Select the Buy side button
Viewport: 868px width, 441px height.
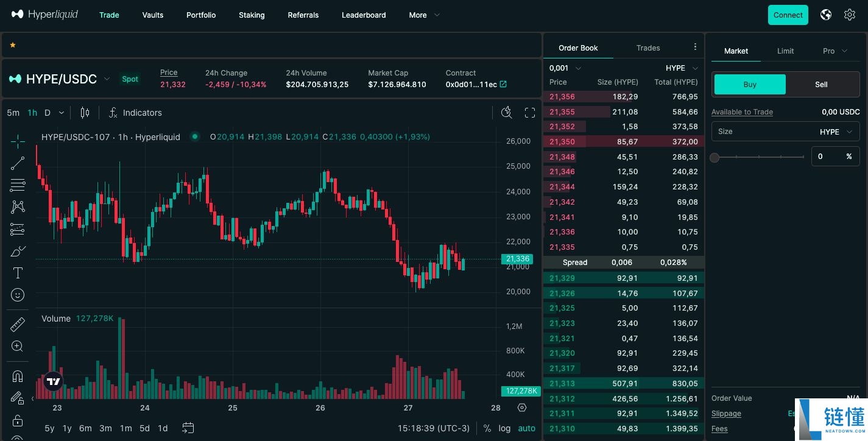point(750,85)
